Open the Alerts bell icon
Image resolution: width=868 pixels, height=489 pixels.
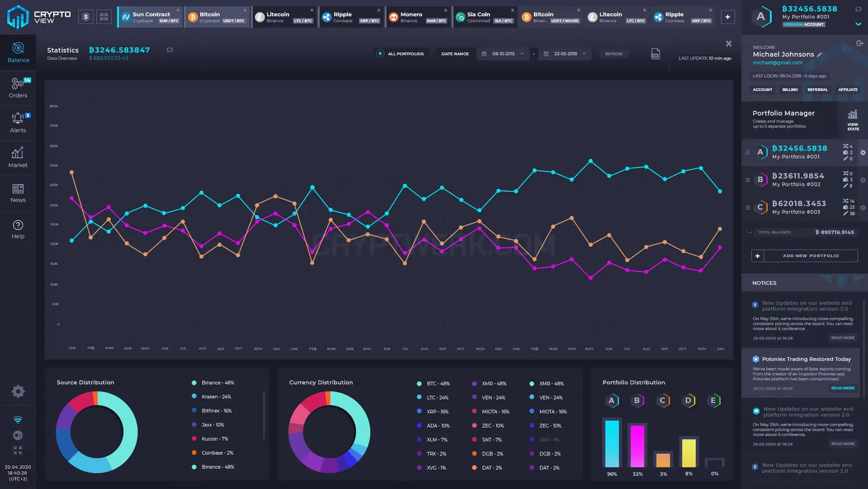pos(18,122)
